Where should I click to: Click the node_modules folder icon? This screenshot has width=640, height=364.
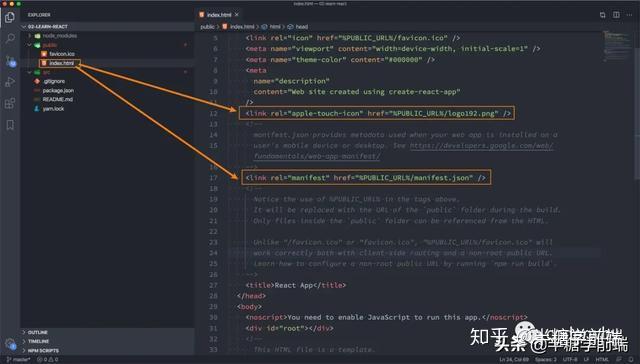37,36
